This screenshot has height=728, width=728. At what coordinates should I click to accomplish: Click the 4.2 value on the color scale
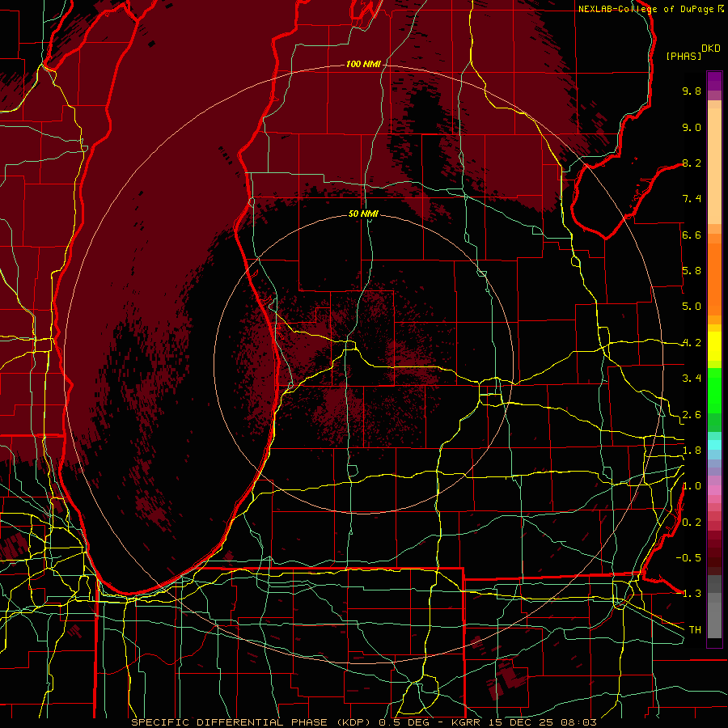click(692, 343)
